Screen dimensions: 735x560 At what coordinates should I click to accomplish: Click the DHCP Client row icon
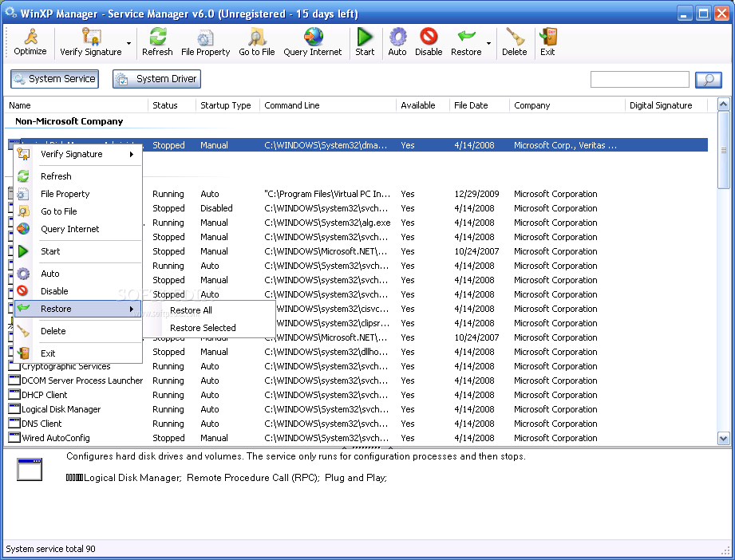[14, 395]
